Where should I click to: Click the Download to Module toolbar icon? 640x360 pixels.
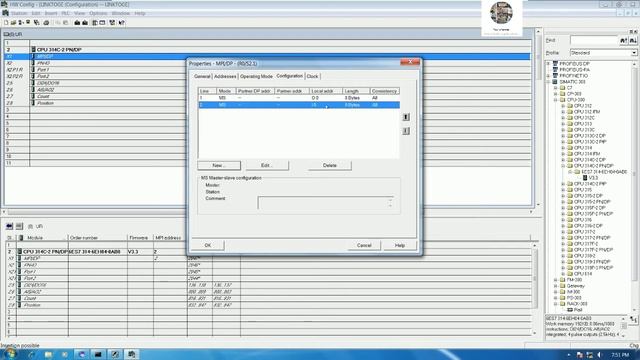[77, 23]
